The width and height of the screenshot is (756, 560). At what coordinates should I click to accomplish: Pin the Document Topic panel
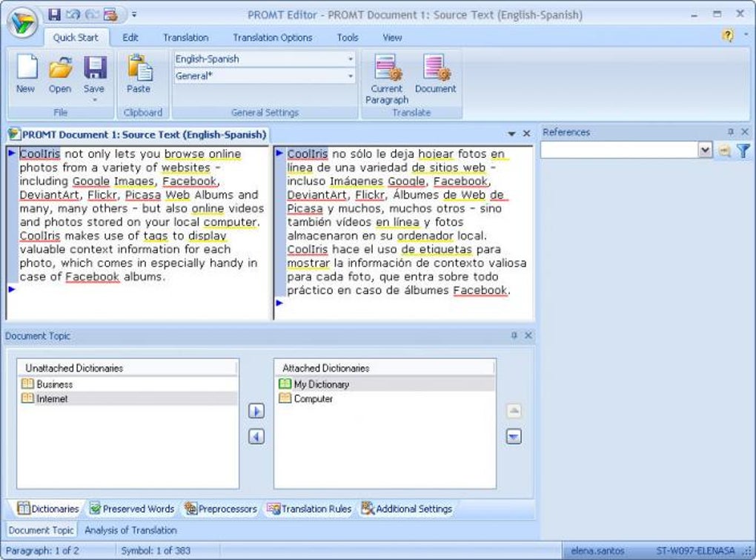[x=514, y=335]
